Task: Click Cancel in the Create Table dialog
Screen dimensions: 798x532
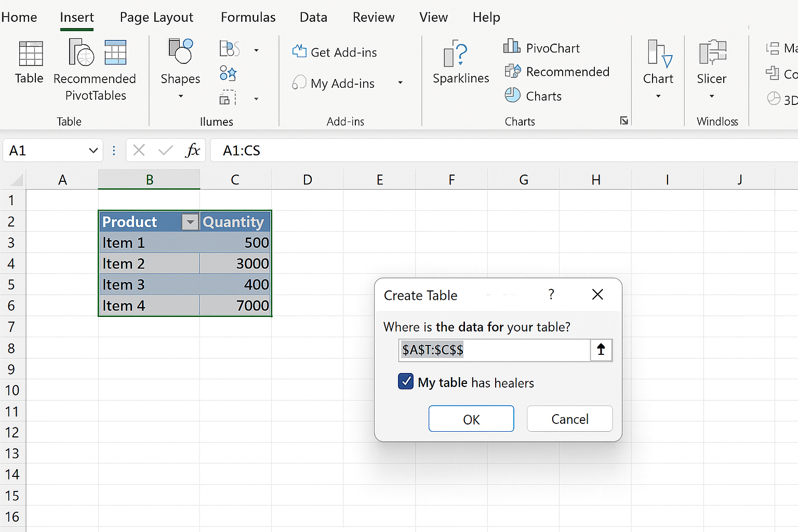Action: 570,419
